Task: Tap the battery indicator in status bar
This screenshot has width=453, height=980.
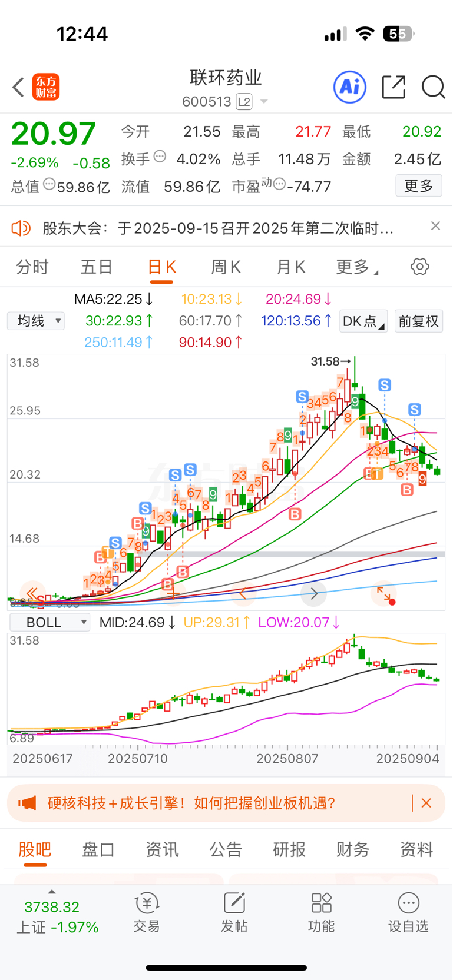Action: pyautogui.click(x=399, y=34)
